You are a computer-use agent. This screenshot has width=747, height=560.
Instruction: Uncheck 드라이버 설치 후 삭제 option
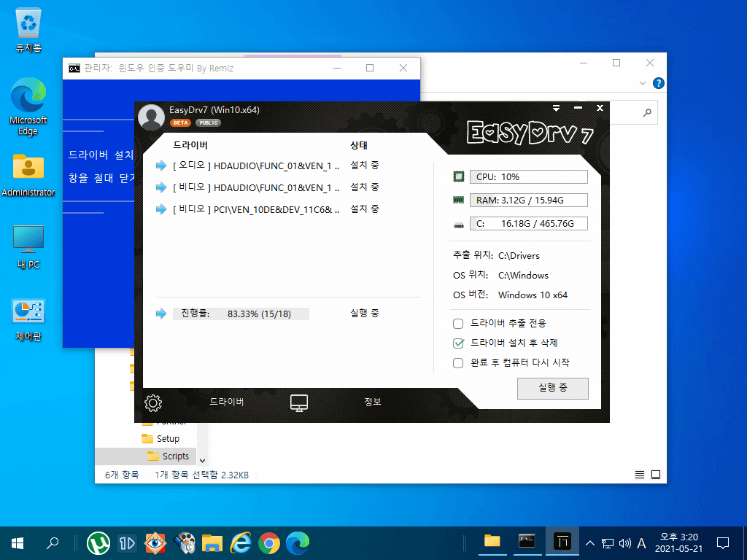[458, 343]
